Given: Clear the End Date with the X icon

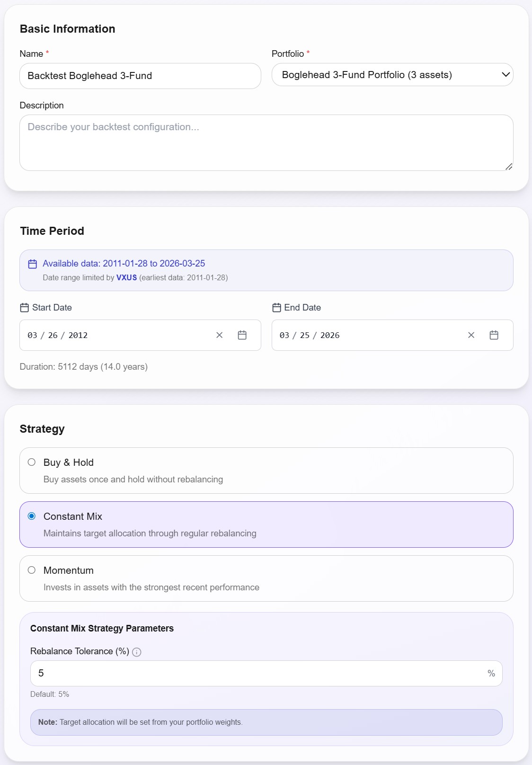Looking at the screenshot, I should [471, 335].
